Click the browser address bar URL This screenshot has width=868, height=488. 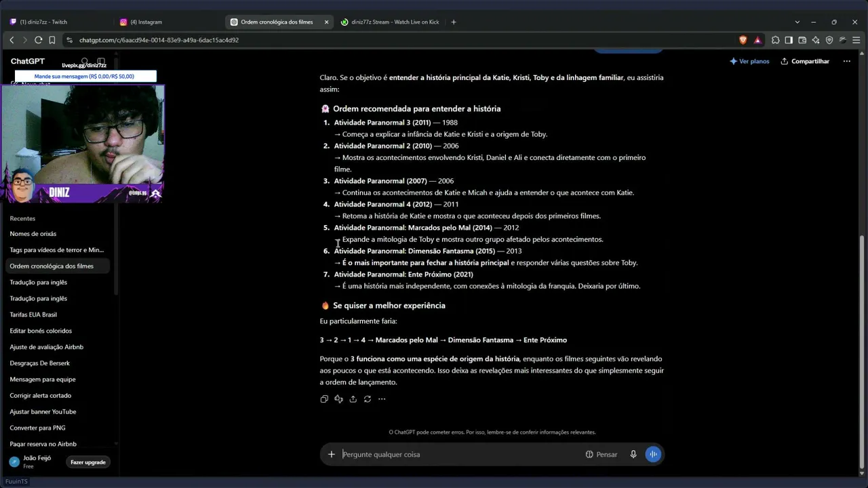159,40
